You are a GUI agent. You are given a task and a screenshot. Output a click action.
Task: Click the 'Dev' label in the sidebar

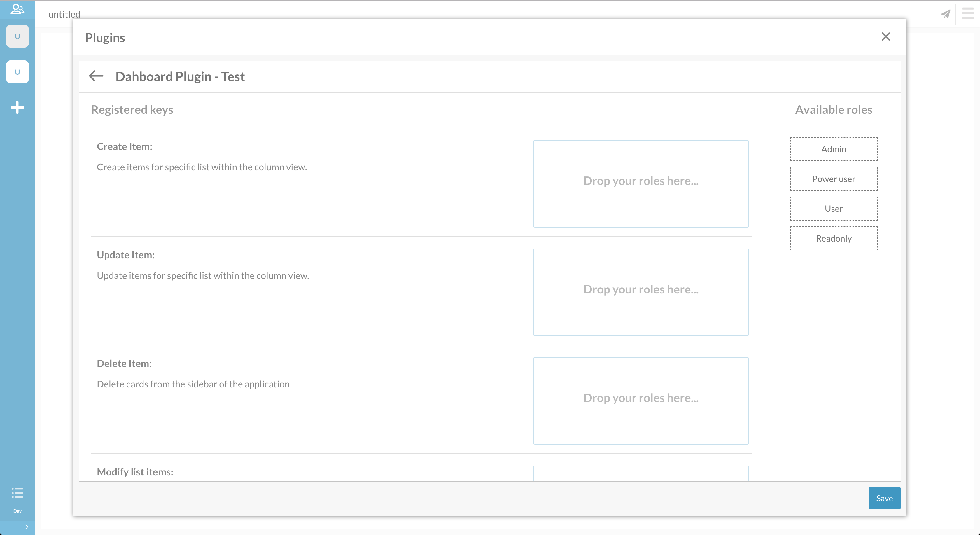click(x=17, y=511)
